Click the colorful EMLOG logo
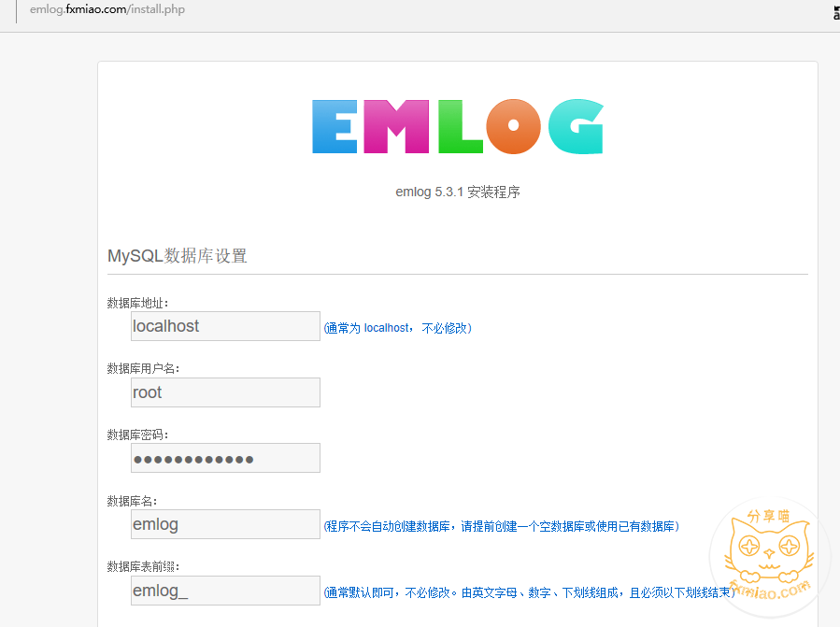 click(458, 126)
